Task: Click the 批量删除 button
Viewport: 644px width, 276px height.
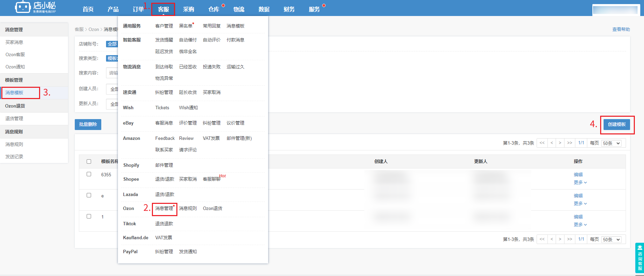Action: pos(88,124)
